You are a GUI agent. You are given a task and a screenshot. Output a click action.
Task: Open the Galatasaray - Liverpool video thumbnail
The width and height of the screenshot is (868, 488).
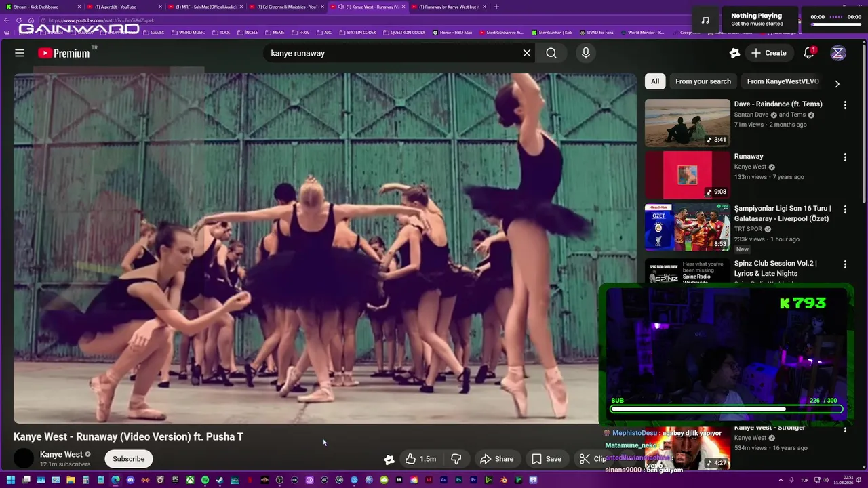[x=687, y=227]
